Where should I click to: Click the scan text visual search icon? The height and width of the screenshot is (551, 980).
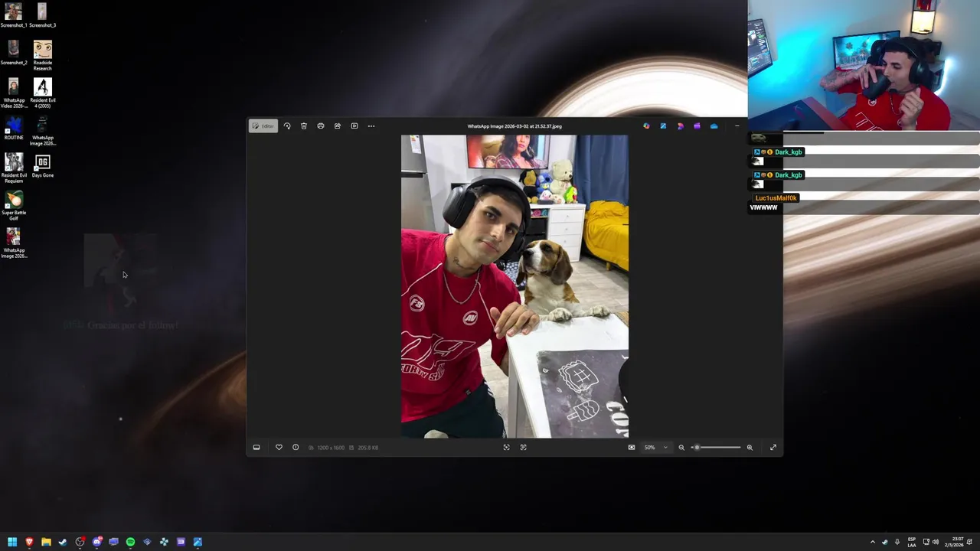click(x=506, y=448)
